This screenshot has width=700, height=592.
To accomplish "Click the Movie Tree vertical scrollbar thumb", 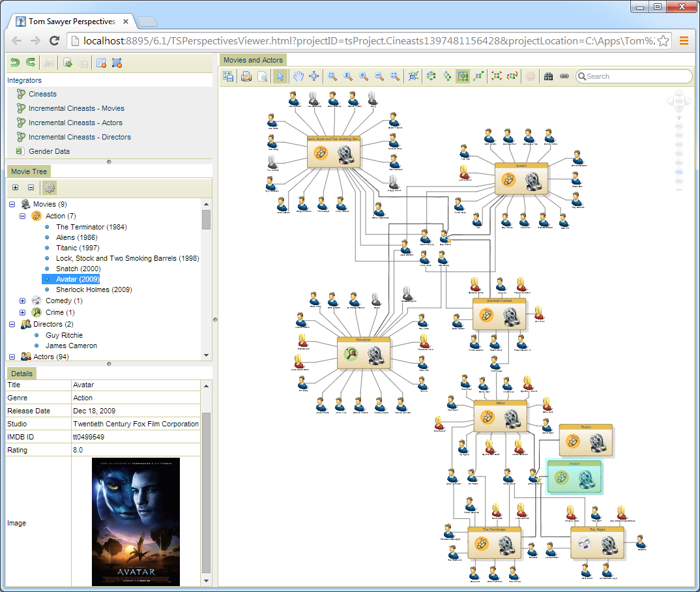I will click(206, 220).
